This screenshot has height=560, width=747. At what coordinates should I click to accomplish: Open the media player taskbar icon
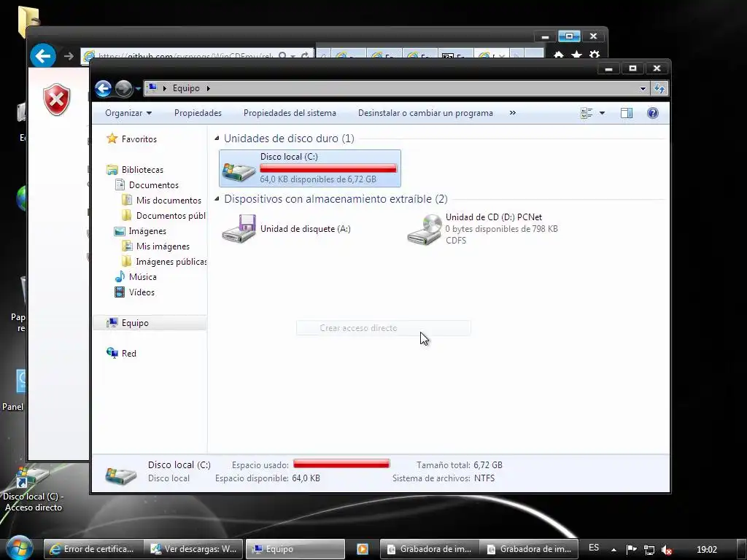coord(362,549)
